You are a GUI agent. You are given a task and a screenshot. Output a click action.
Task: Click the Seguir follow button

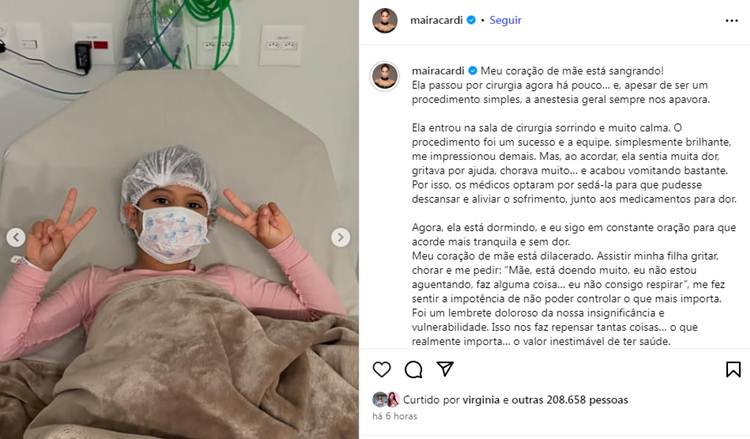pyautogui.click(x=505, y=20)
